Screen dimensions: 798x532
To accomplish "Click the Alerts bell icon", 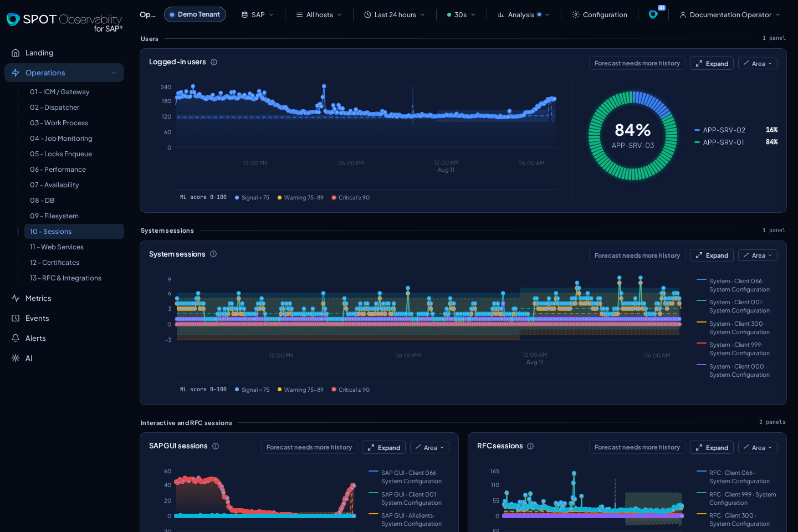I will click(x=16, y=338).
